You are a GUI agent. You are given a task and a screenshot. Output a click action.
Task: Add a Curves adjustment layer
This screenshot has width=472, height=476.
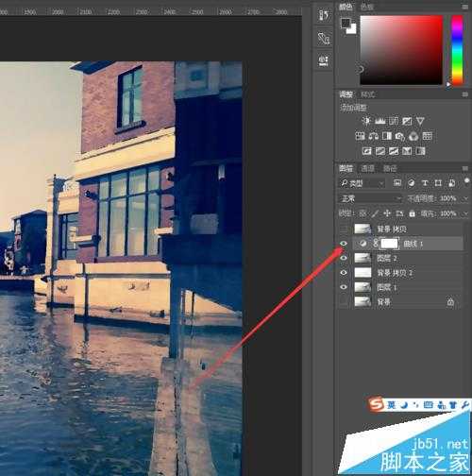click(x=394, y=121)
